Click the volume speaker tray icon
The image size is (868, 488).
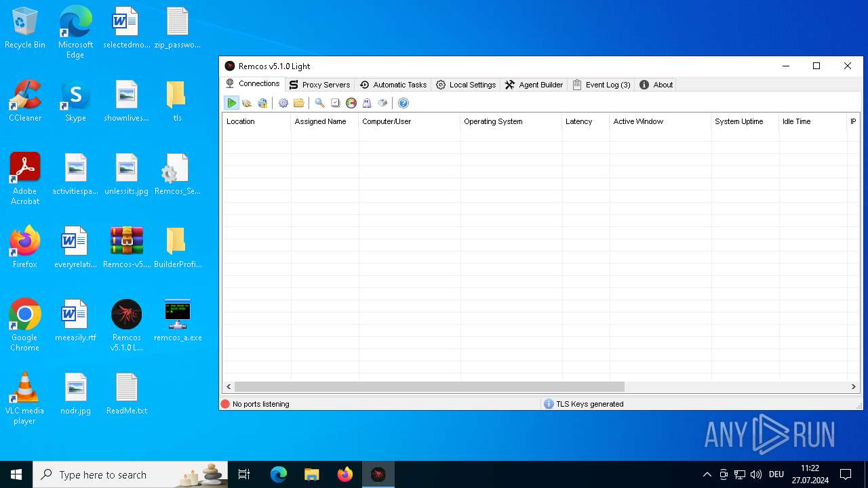755,474
